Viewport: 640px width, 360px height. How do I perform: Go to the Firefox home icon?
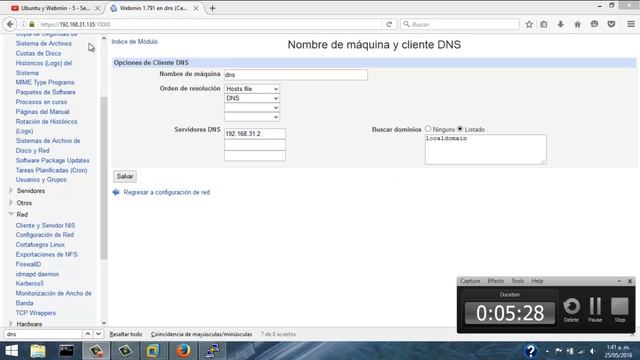[x=577, y=24]
